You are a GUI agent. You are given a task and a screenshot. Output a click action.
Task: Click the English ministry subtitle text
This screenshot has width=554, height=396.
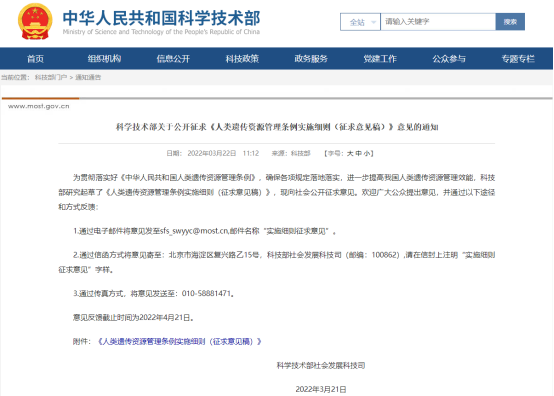point(161,32)
